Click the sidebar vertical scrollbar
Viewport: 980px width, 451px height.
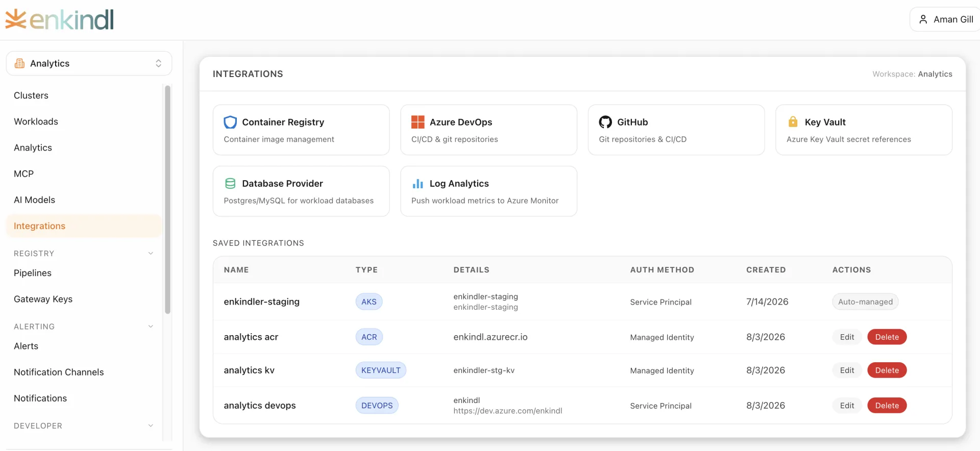point(167,199)
